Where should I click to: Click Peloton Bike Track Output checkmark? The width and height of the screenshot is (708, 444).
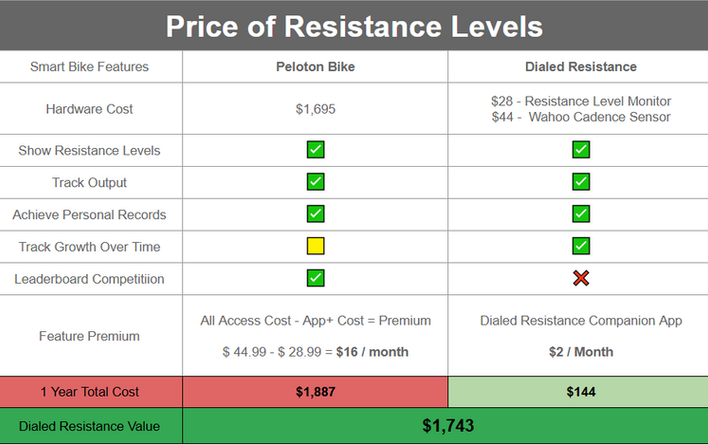coord(315,183)
